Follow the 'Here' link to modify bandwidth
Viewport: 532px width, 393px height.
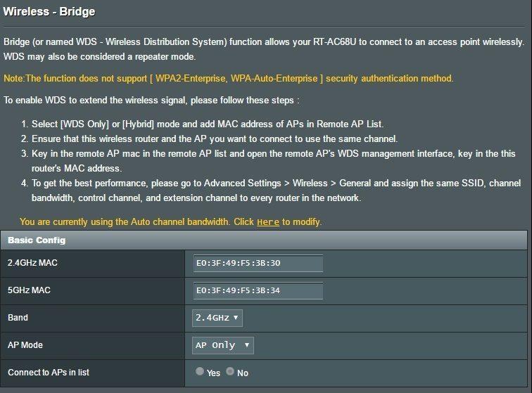click(x=268, y=222)
